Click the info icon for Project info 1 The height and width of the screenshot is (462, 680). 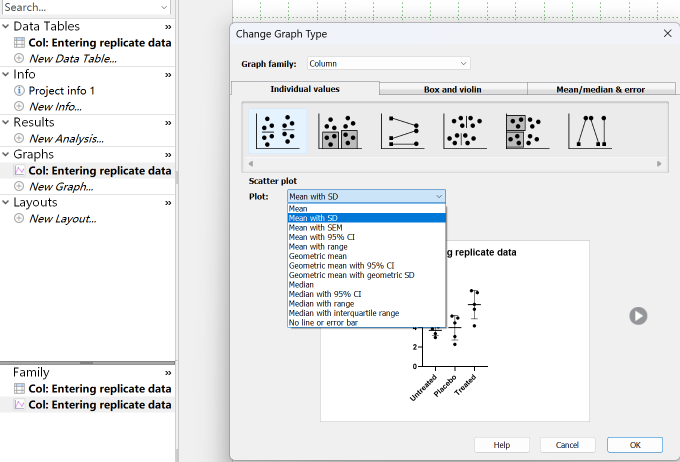[19, 91]
